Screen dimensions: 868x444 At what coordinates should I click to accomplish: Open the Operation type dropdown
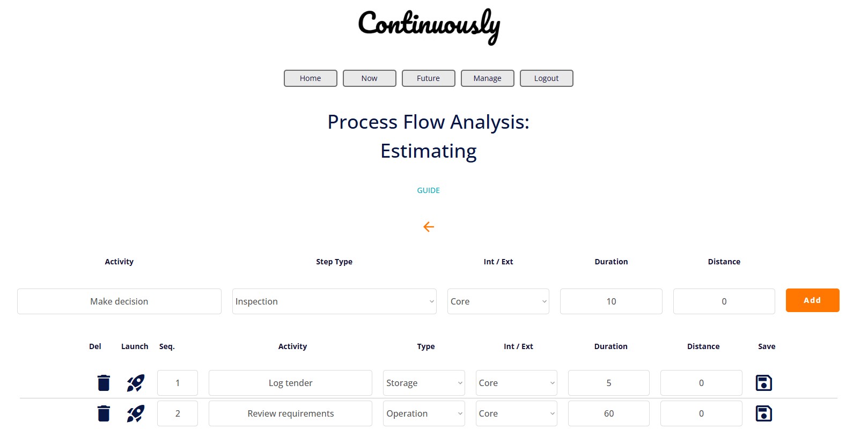pos(423,413)
